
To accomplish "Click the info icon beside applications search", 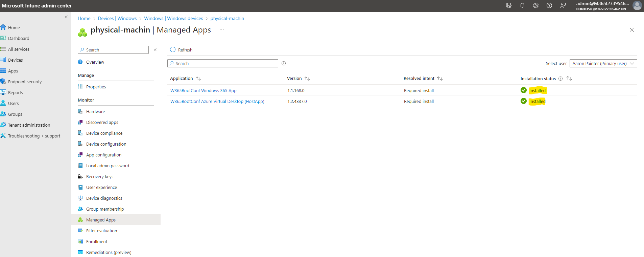I will [284, 63].
